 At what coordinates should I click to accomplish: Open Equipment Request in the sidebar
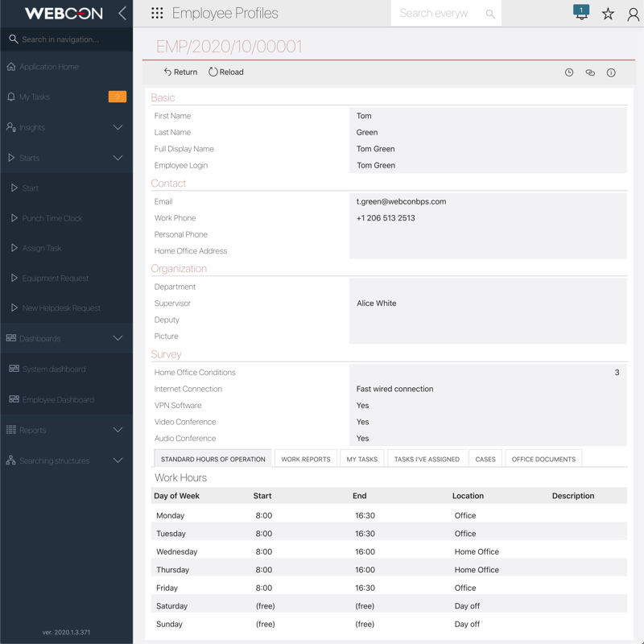pyautogui.click(x=55, y=279)
